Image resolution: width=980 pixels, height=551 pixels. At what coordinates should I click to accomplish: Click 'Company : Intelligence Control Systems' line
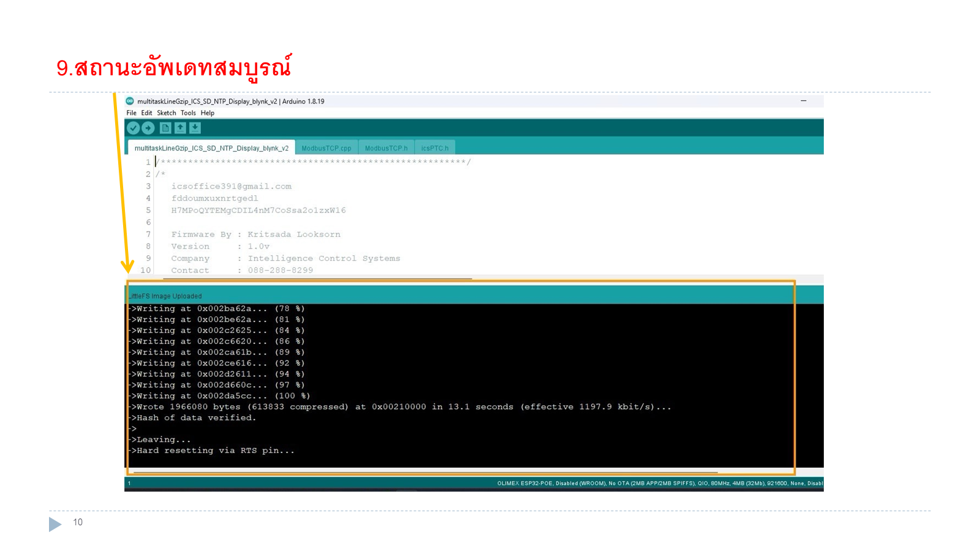tap(285, 258)
